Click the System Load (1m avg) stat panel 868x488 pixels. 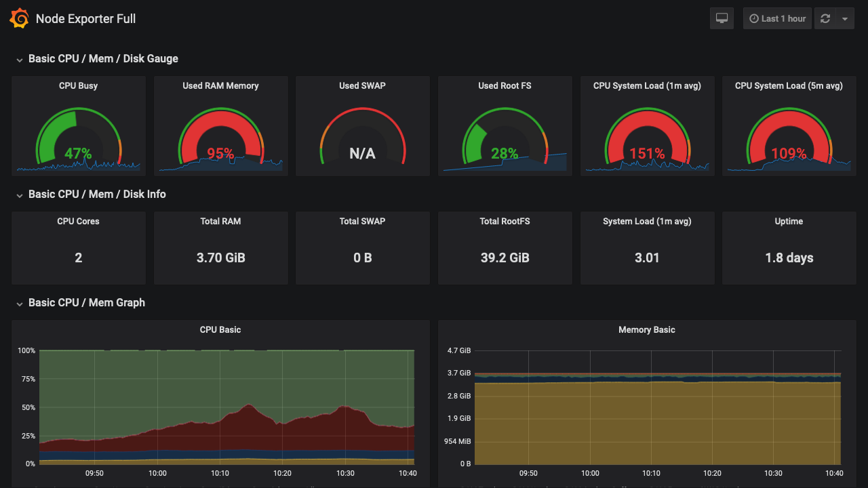647,258
